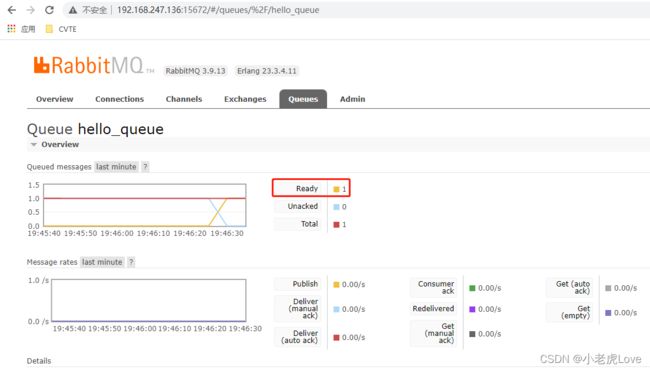
Task: Click the address bar URL
Action: pyautogui.click(x=218, y=10)
